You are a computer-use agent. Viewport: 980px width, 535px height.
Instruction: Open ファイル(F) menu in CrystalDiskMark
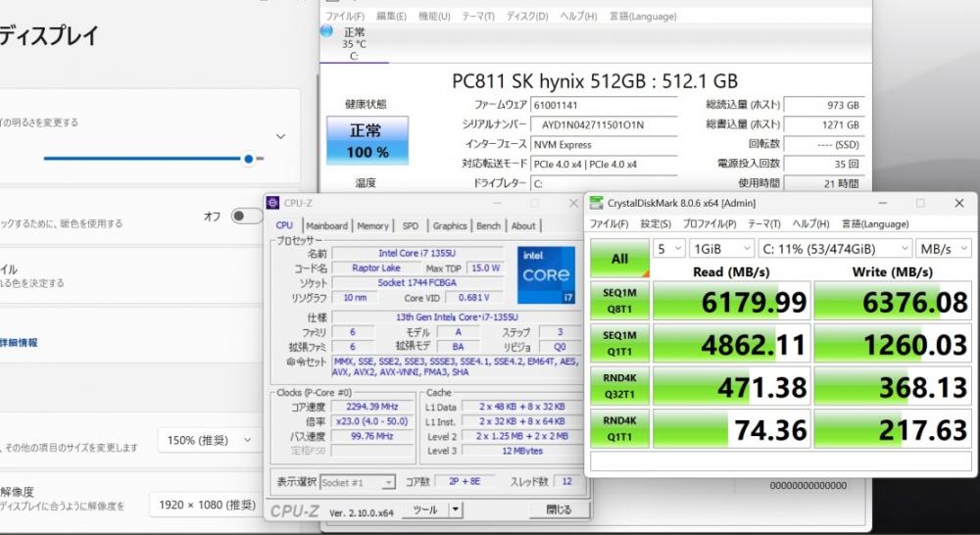[610, 223]
